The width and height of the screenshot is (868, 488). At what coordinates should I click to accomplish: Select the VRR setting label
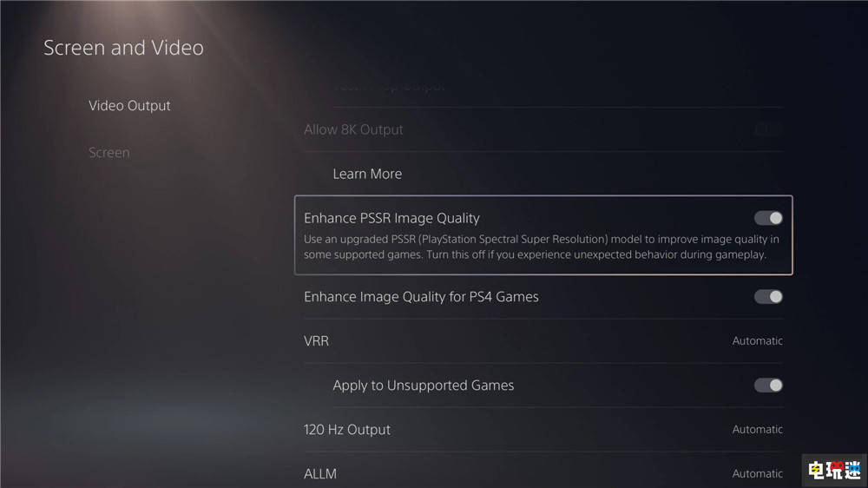(316, 340)
